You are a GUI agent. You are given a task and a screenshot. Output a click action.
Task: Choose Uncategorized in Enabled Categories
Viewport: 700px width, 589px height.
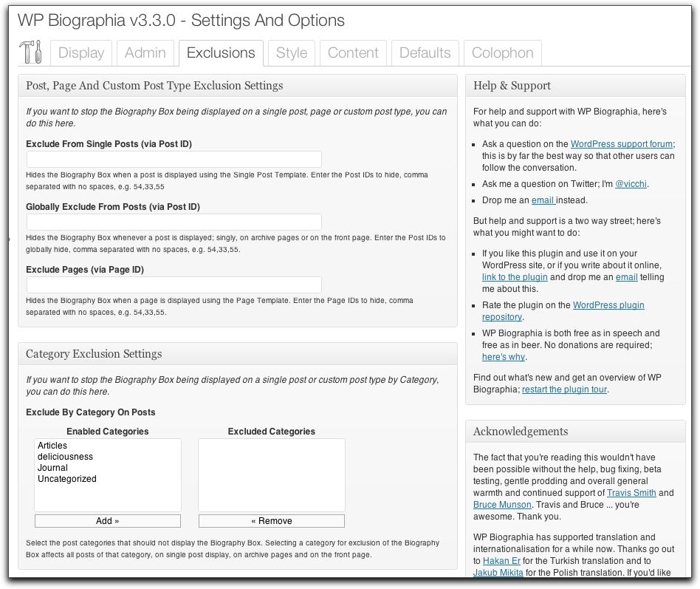pyautogui.click(x=67, y=479)
